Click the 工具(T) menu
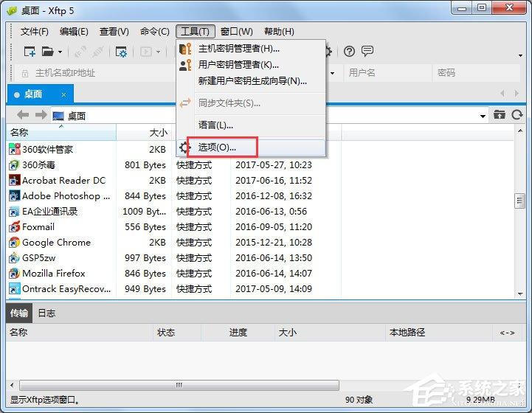Screen dimensions: 532x413 (x=195, y=32)
